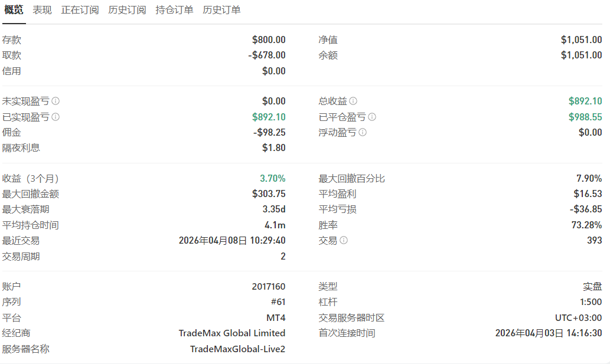Click the account number 2017160
The height and width of the screenshot is (364, 610).
point(269,287)
